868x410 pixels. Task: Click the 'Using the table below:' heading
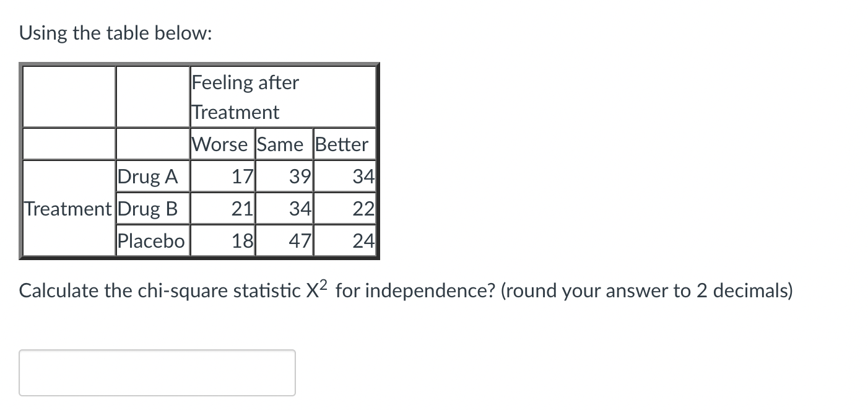117,33
